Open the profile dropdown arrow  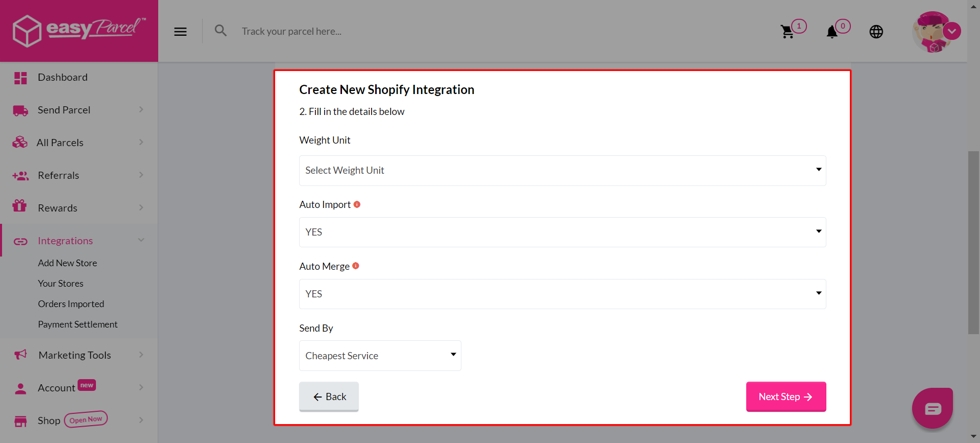pyautogui.click(x=952, y=31)
